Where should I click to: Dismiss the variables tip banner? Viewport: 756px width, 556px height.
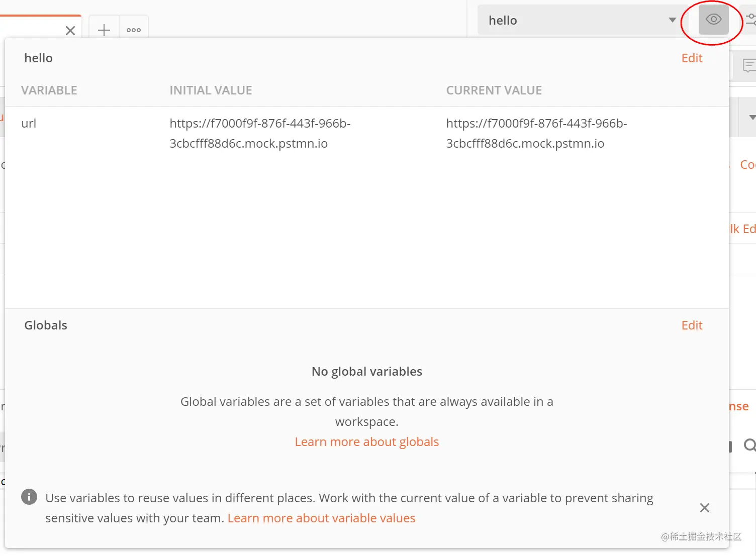click(x=705, y=508)
